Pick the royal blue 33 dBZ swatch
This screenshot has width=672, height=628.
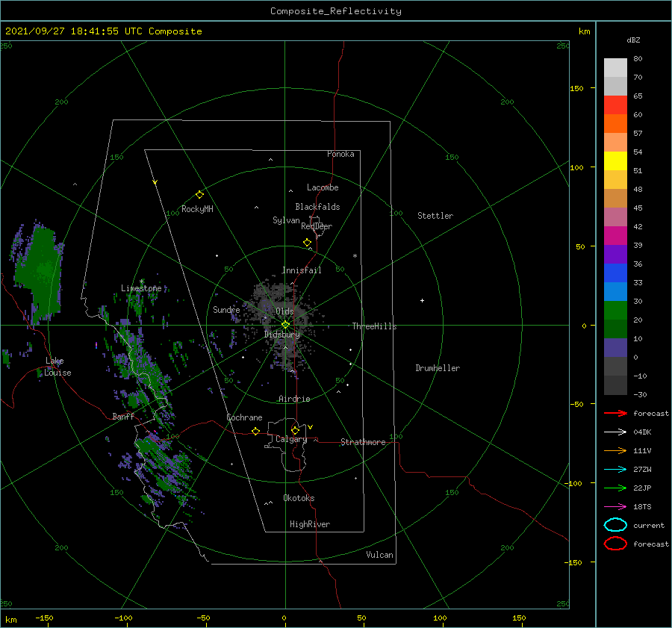coord(615,273)
